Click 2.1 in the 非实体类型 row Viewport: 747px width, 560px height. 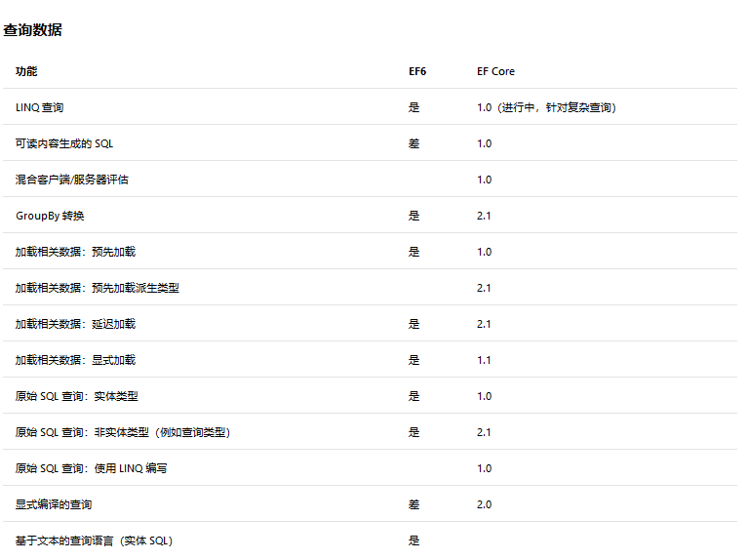(x=484, y=432)
